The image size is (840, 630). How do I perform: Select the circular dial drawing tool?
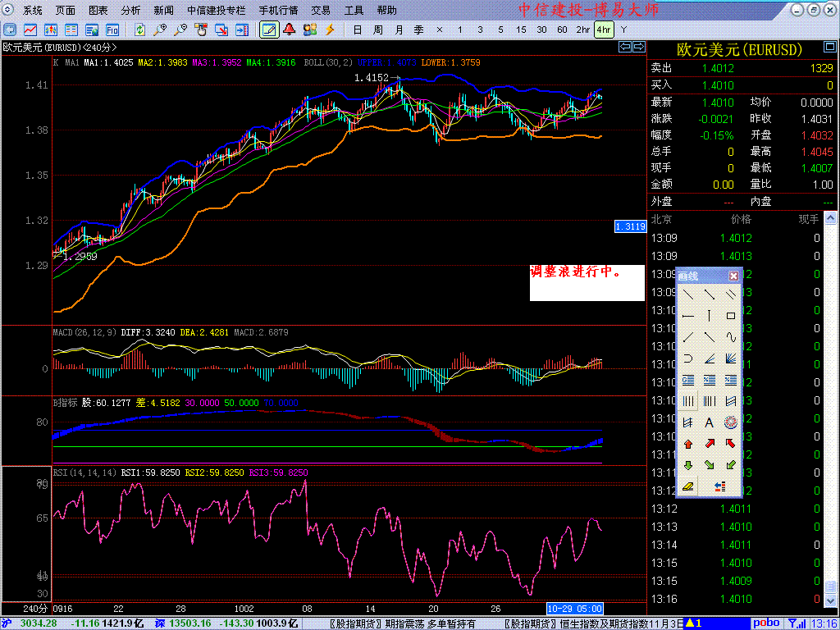[x=730, y=422]
